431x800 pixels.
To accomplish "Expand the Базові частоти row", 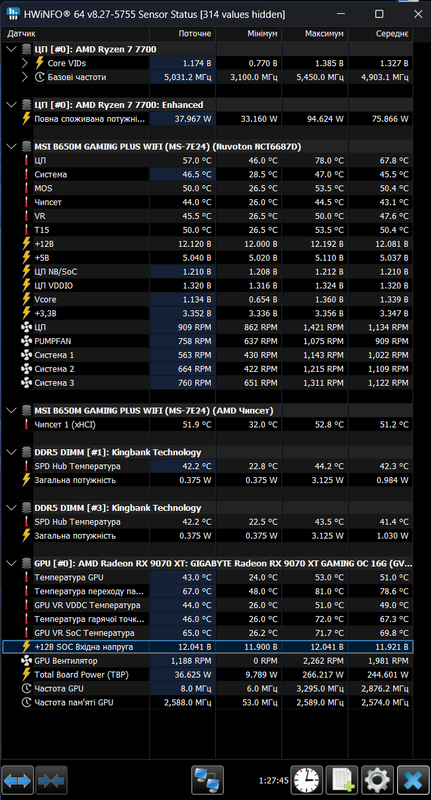I will pos(24,77).
